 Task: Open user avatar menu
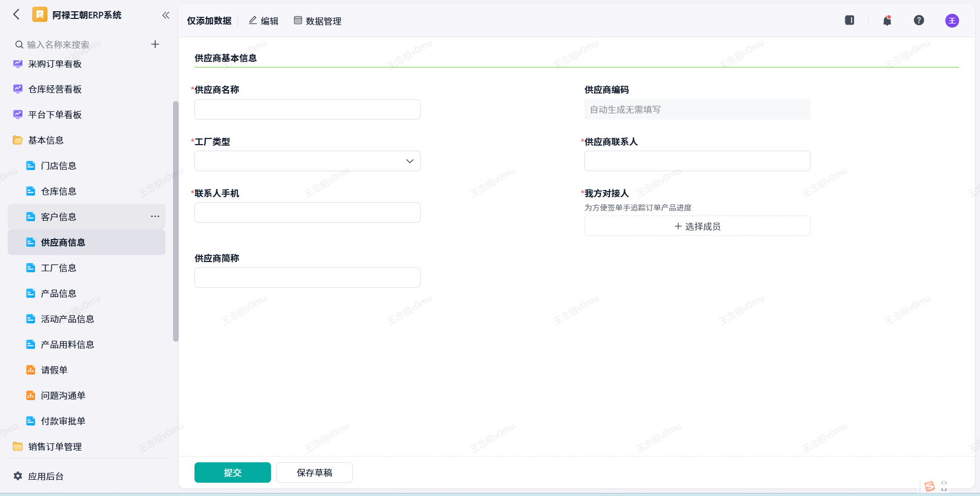pyautogui.click(x=952, y=20)
